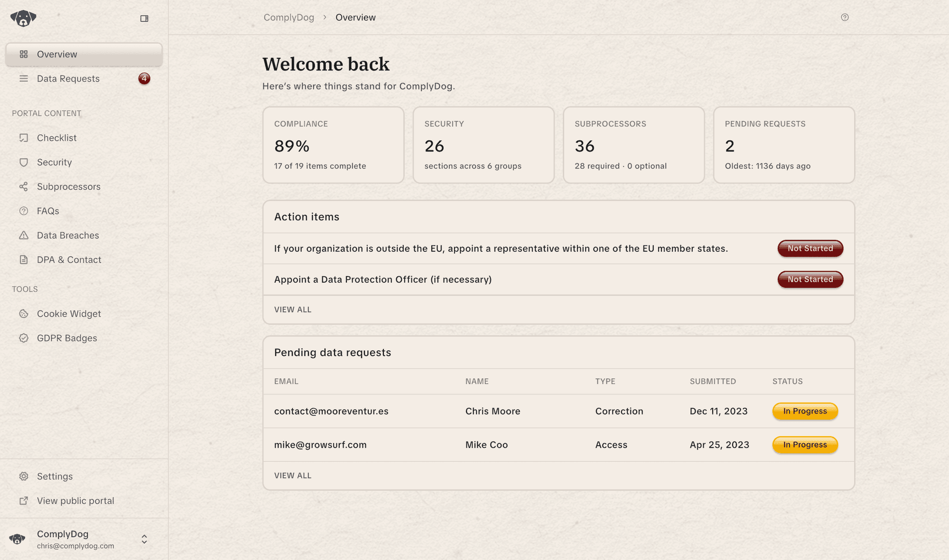The height and width of the screenshot is (560, 949).
Task: Click the GDPR Badges check badge icon
Action: click(24, 338)
